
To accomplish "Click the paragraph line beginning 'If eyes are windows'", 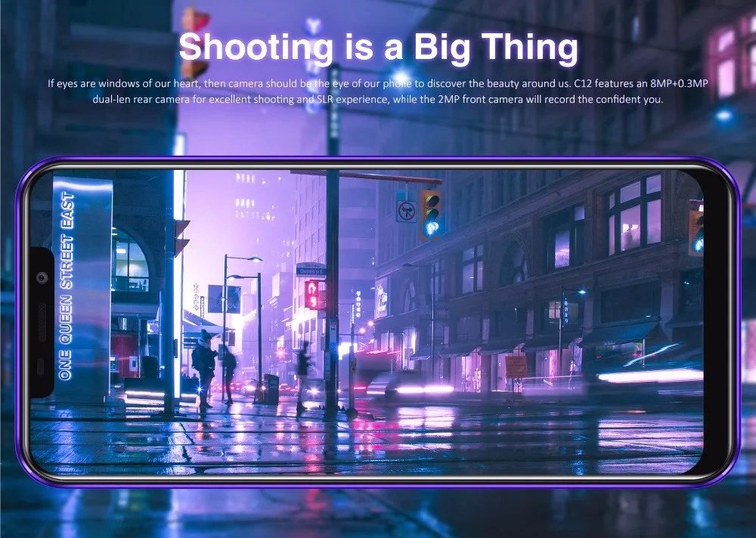I will click(378, 83).
